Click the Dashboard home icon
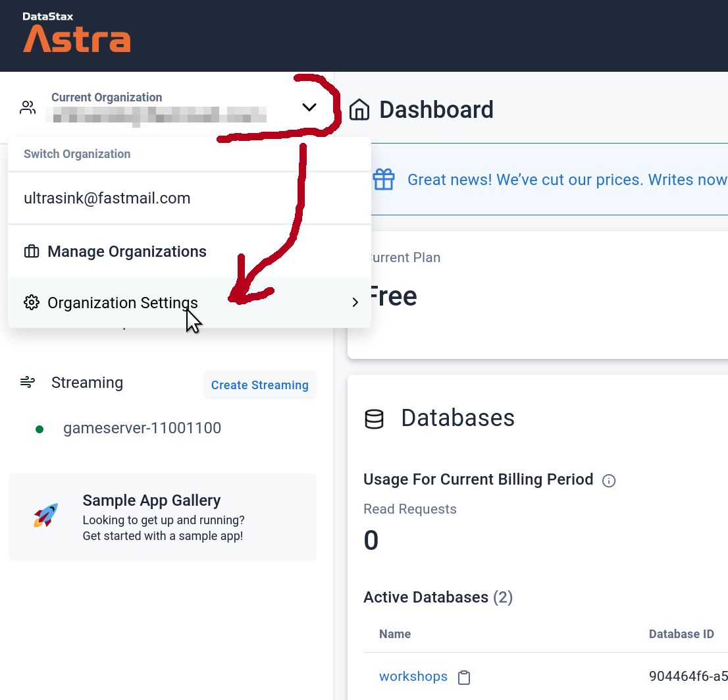The height and width of the screenshot is (700, 728). point(359,109)
